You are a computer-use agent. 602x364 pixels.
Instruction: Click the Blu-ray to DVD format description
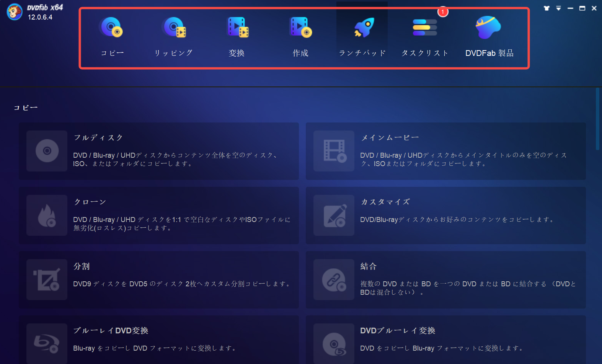pyautogui.click(x=155, y=348)
